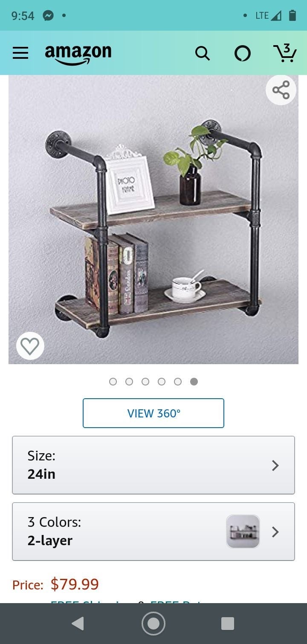
Task: Select the first image pagination dot
Action: point(113,382)
